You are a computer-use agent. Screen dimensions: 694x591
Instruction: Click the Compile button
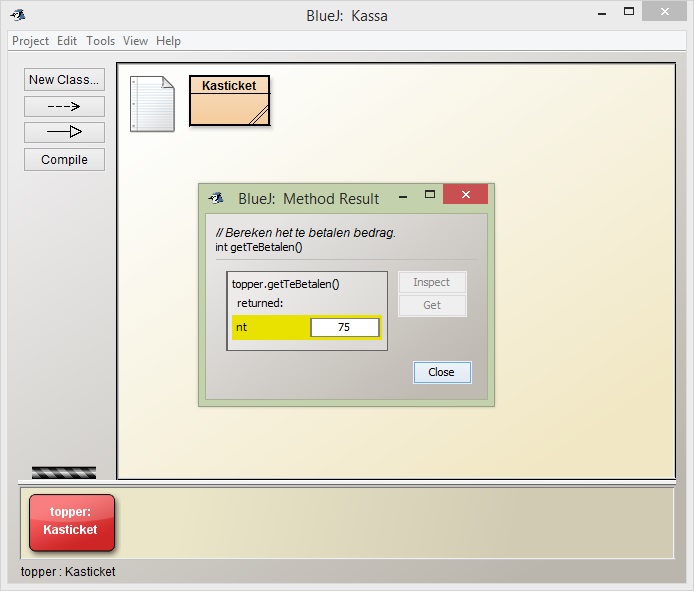(64, 160)
